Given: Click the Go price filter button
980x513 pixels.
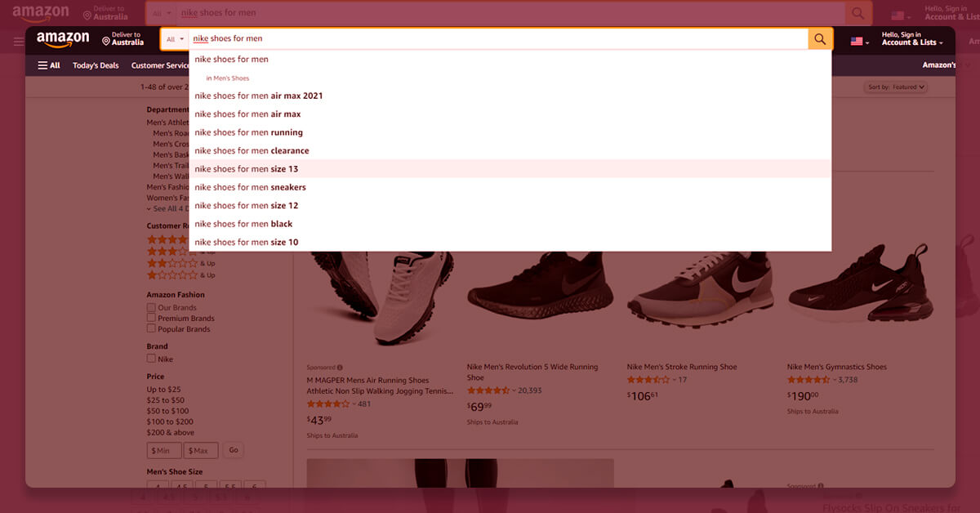Looking at the screenshot, I should pyautogui.click(x=234, y=450).
